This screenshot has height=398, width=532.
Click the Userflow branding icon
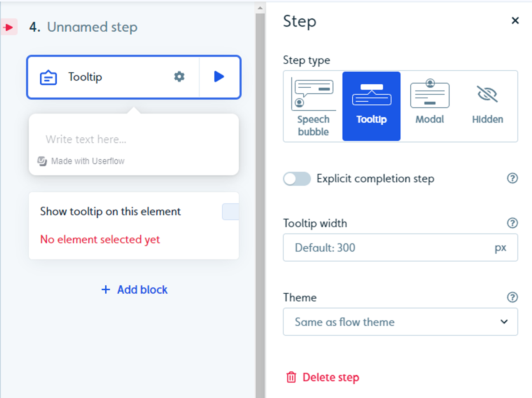43,161
